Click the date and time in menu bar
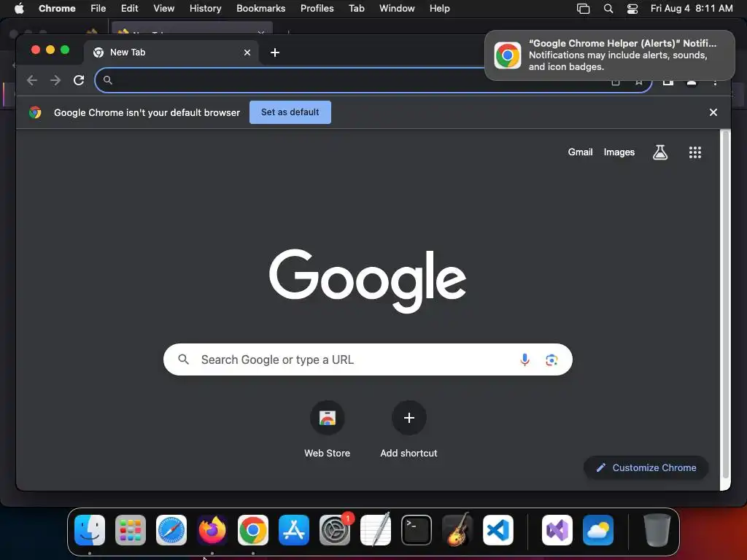The width and height of the screenshot is (747, 560). [x=692, y=9]
